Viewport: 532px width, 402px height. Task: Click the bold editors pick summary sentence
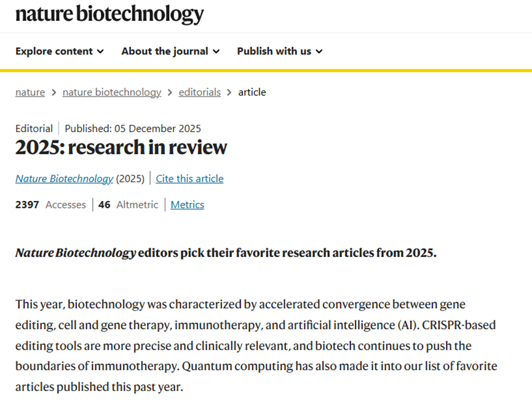click(226, 253)
